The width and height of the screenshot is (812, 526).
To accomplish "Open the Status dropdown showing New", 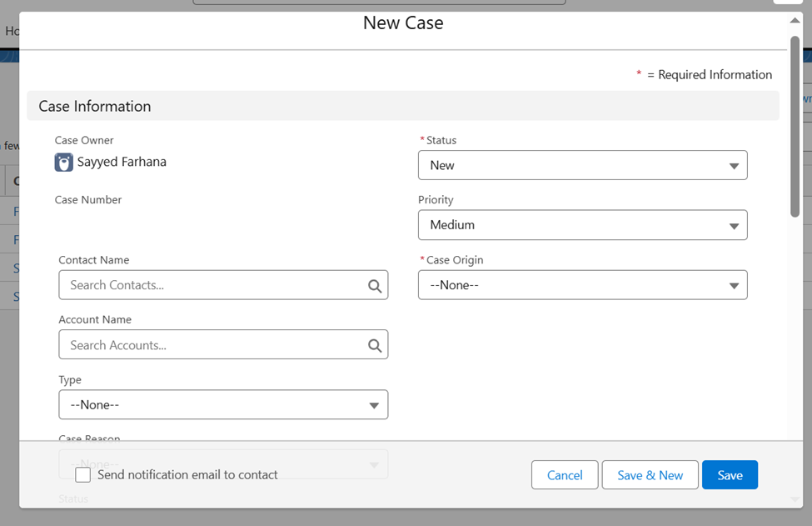I will pyautogui.click(x=582, y=165).
